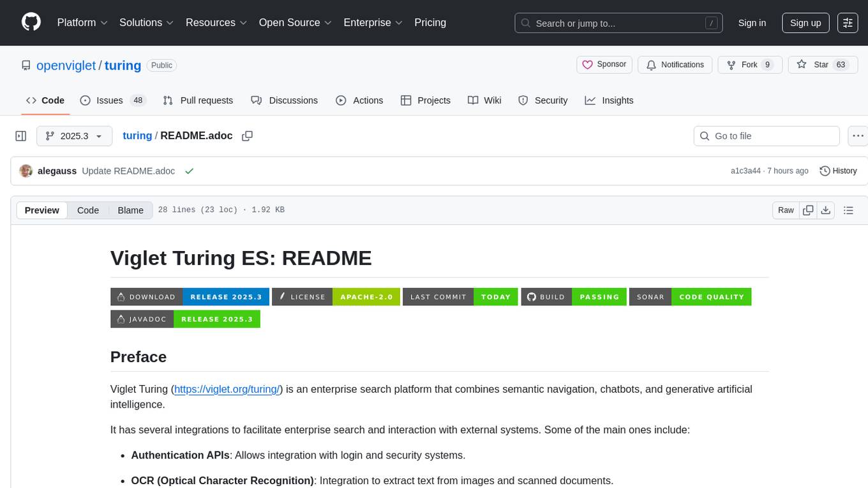
Task: Open the Pull requests tab
Action: pyautogui.click(x=198, y=100)
